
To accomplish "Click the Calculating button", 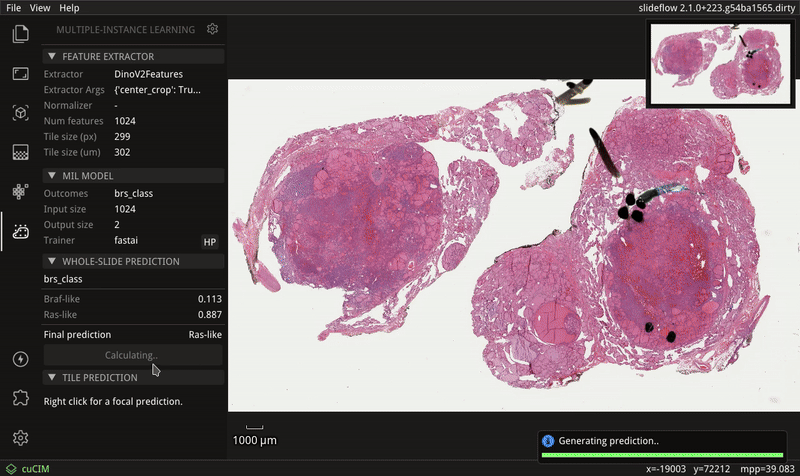I will [132, 355].
